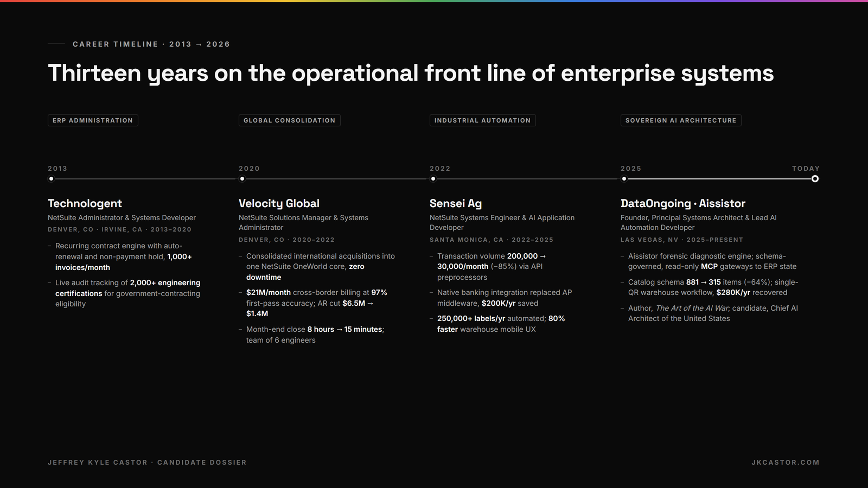Click the 'CAREER TIMELINE · 2013 → 2026' label
Screen dimensions: 868x488
tap(151, 44)
